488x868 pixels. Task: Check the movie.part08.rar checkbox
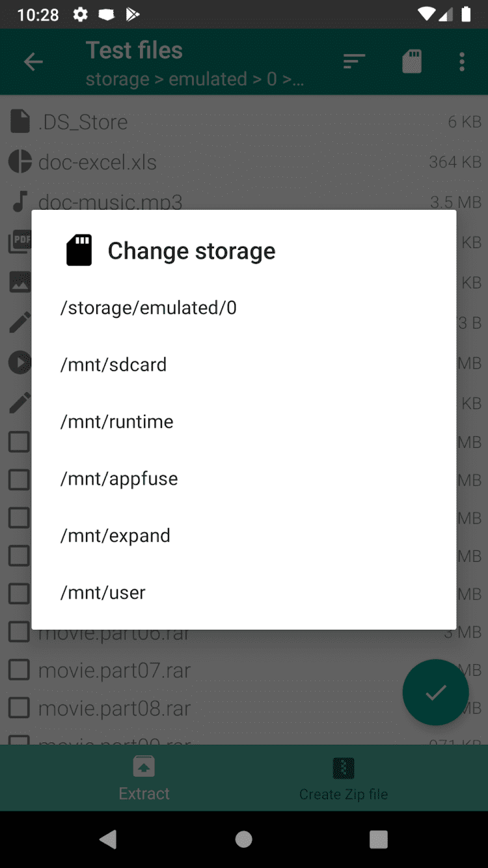19,708
